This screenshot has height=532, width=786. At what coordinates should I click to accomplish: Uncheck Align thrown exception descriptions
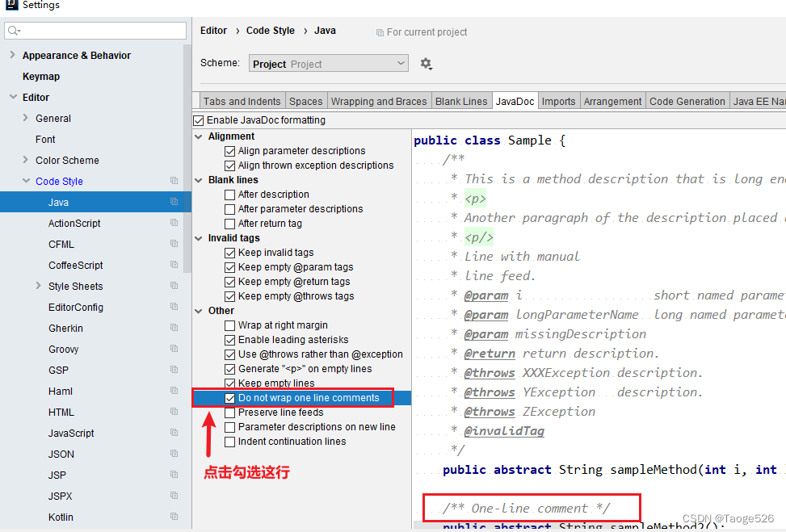click(230, 165)
